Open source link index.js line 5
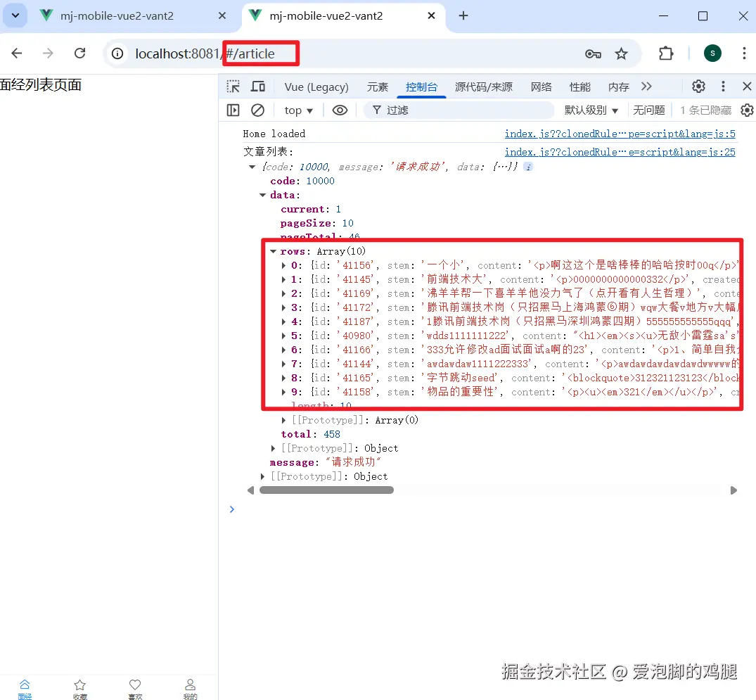Viewport: 756px width, 700px height. tap(620, 134)
